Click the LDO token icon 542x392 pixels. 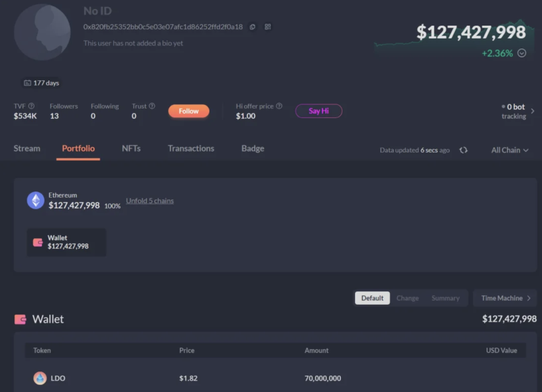(40, 378)
